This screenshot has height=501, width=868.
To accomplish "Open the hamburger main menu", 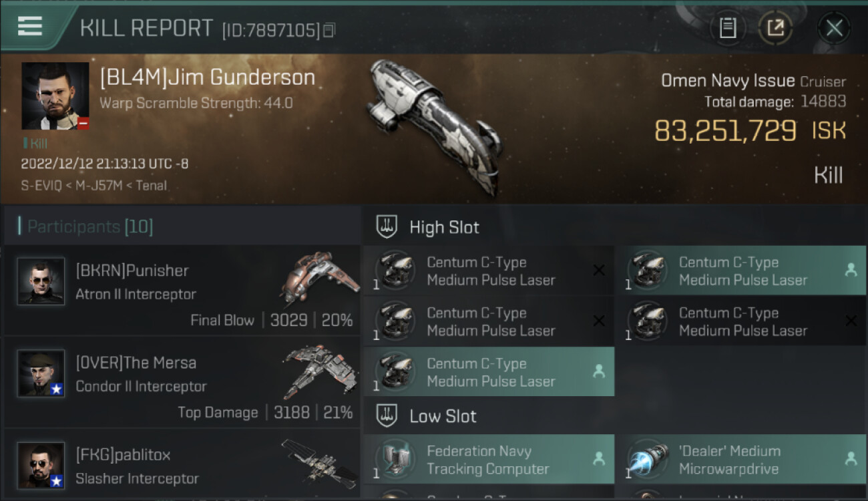I will [x=30, y=27].
